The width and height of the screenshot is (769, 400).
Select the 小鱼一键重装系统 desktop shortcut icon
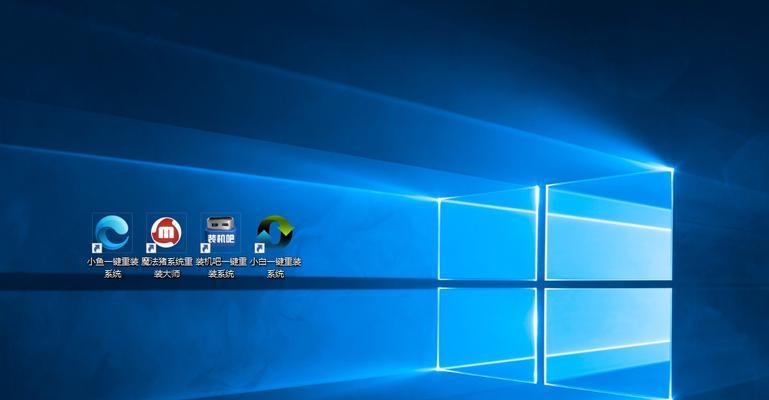[112, 232]
